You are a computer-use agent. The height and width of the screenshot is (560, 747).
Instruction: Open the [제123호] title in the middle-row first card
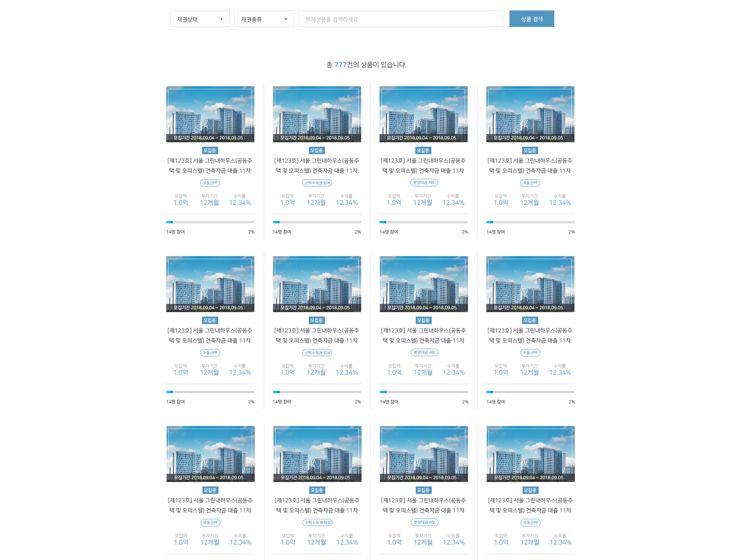210,335
